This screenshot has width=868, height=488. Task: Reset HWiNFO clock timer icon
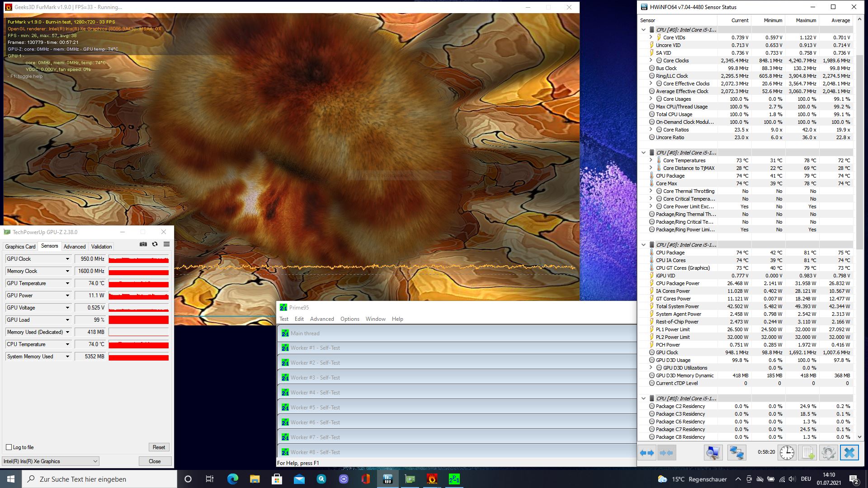click(787, 452)
